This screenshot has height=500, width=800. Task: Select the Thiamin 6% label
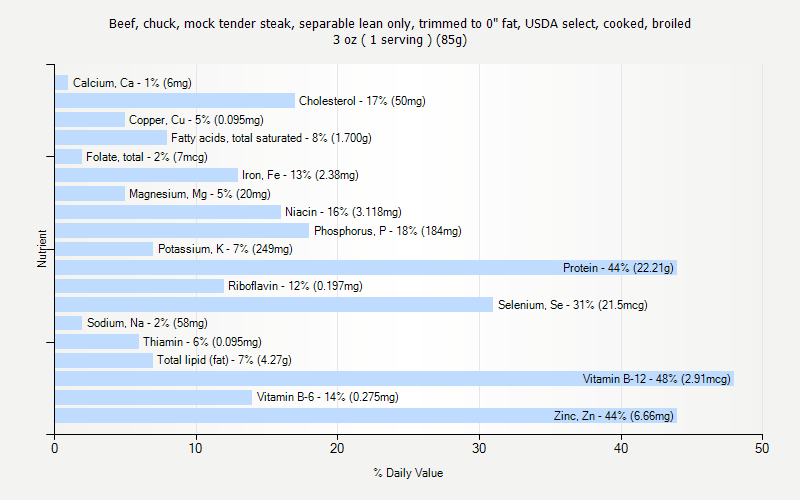pos(203,342)
